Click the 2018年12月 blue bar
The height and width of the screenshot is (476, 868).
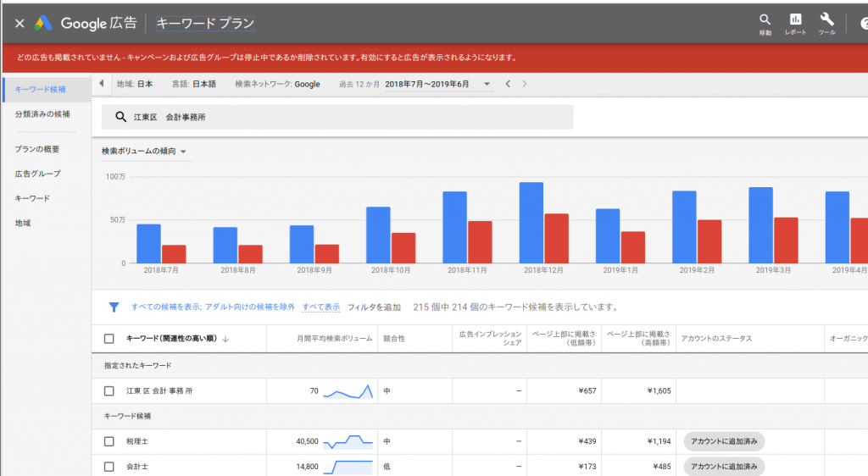coord(531,223)
